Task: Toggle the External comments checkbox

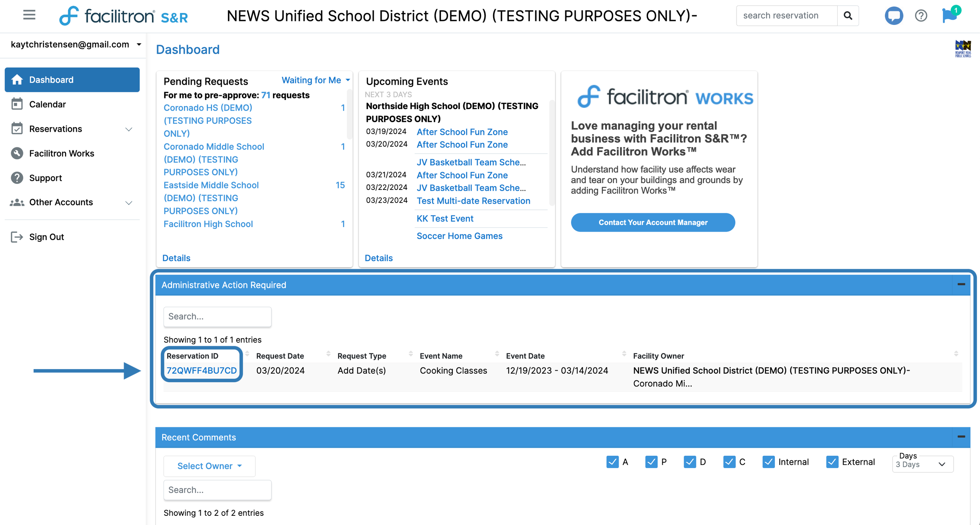Action: coord(832,462)
